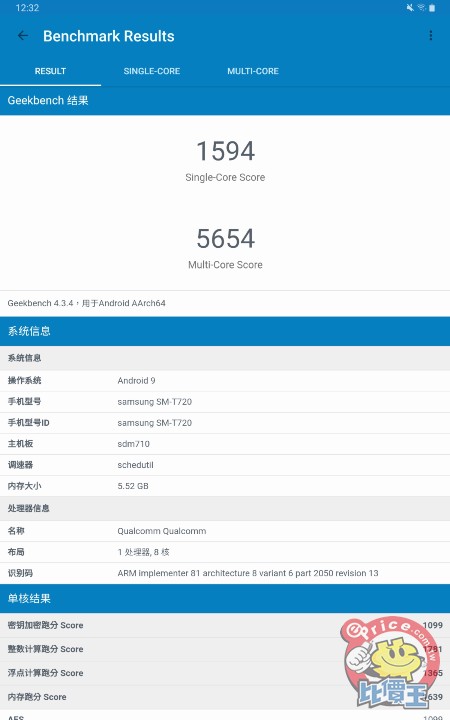
Task: Tap the 主机板 row label
Action: tap(20, 444)
